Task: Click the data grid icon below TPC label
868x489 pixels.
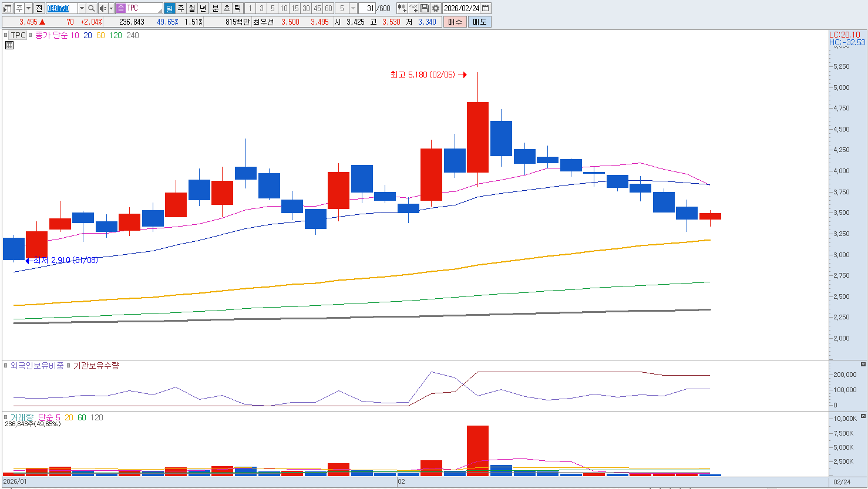Action: point(9,45)
